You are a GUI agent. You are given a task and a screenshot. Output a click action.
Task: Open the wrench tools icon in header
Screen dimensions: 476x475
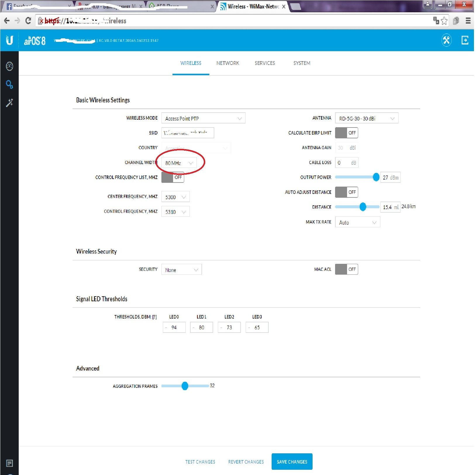[446, 40]
